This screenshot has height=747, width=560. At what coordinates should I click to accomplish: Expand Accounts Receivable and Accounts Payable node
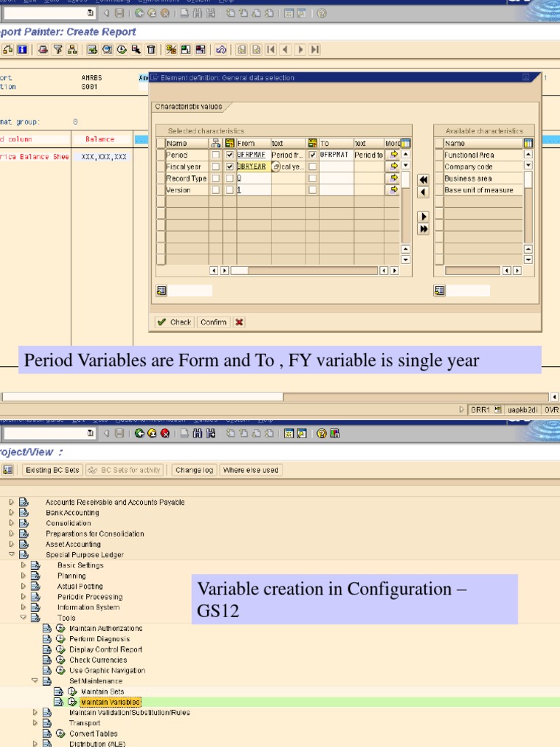(12, 502)
